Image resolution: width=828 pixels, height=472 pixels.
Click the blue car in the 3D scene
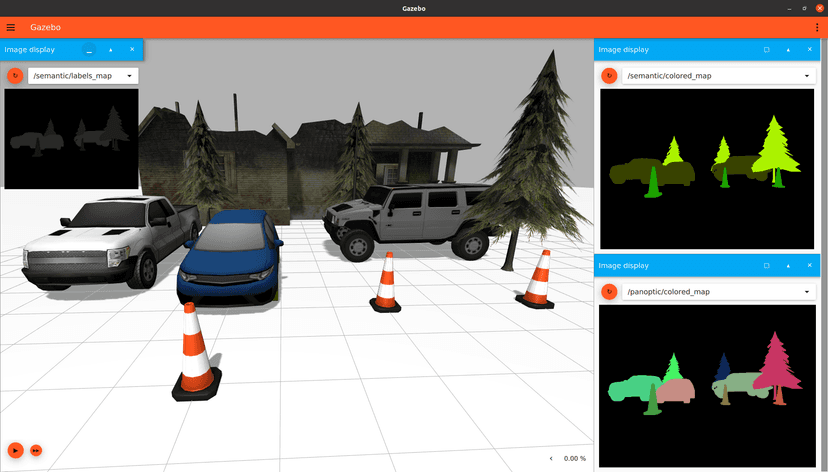(228, 259)
